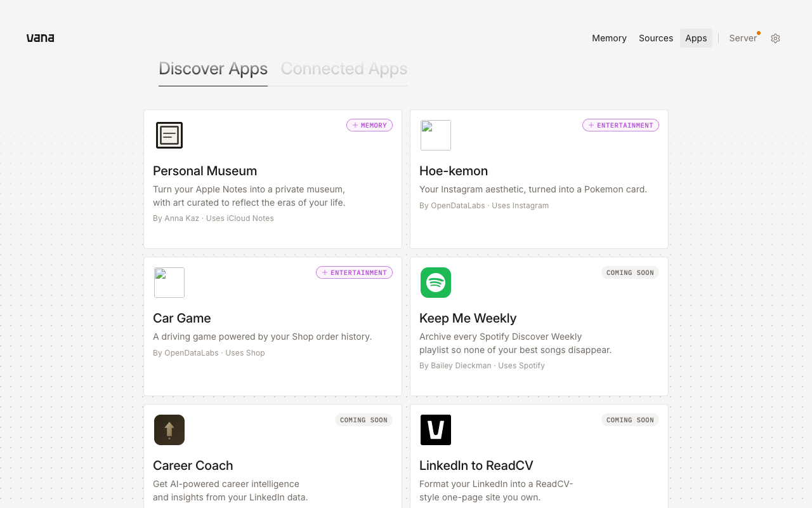Click the Personal Museum app icon

pyautogui.click(x=169, y=135)
